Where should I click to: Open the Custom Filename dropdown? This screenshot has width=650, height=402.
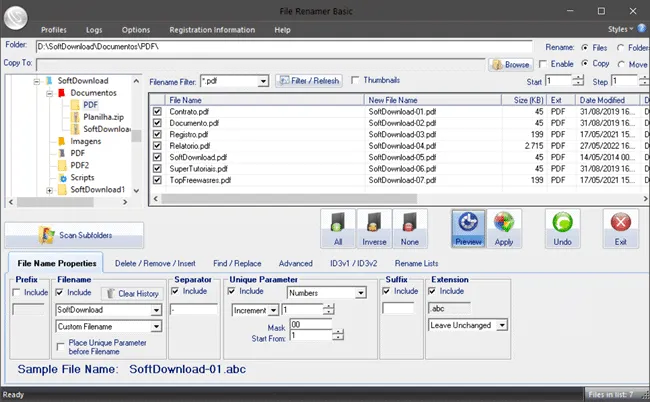pos(156,327)
